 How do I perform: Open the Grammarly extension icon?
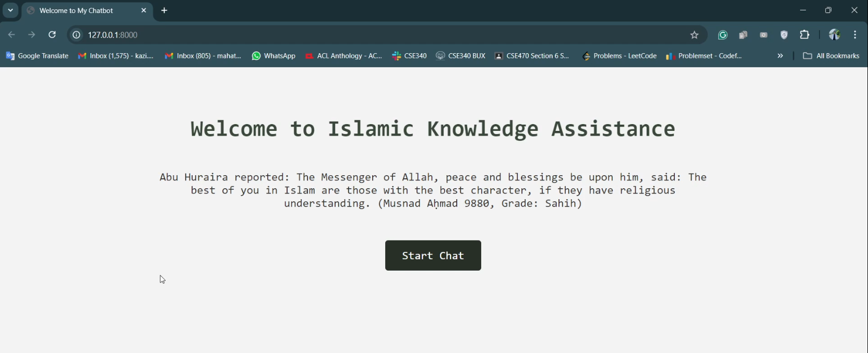pos(723,35)
